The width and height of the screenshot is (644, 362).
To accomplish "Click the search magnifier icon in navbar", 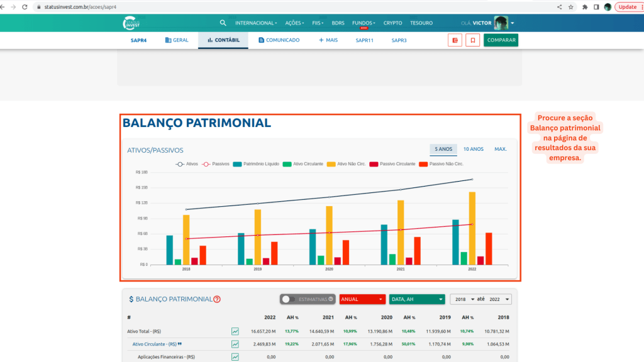I will (x=223, y=23).
